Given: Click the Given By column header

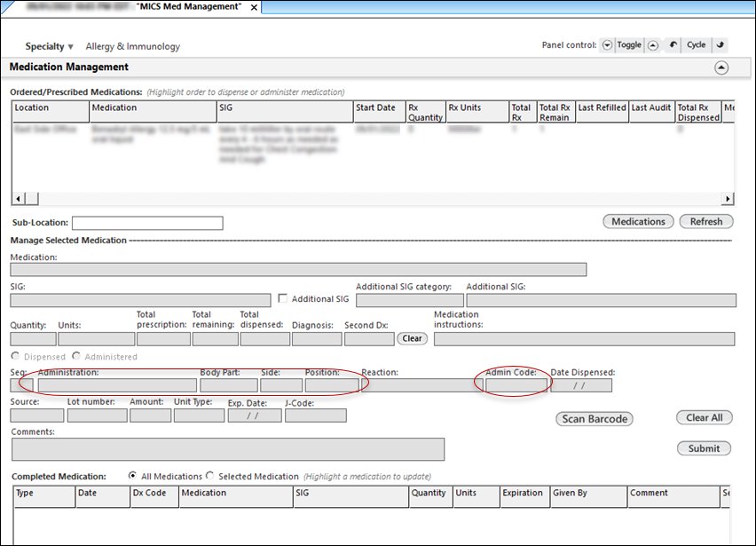Looking at the screenshot, I should point(588,497).
